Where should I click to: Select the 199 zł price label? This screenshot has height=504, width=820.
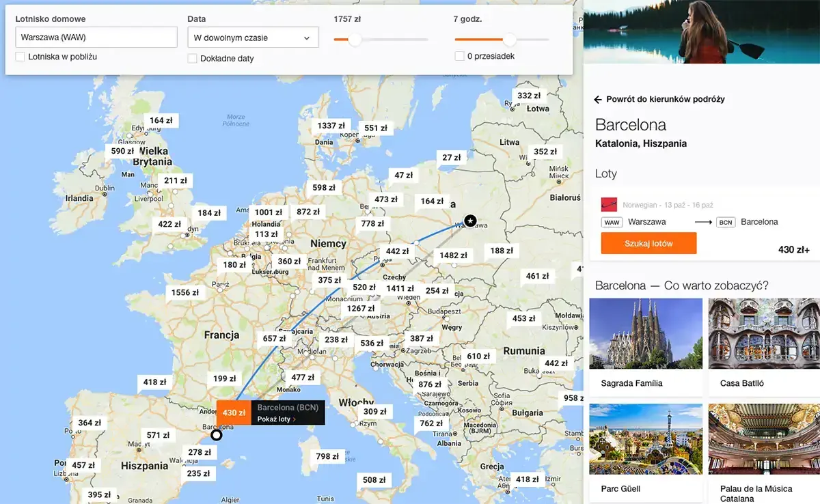pyautogui.click(x=225, y=379)
